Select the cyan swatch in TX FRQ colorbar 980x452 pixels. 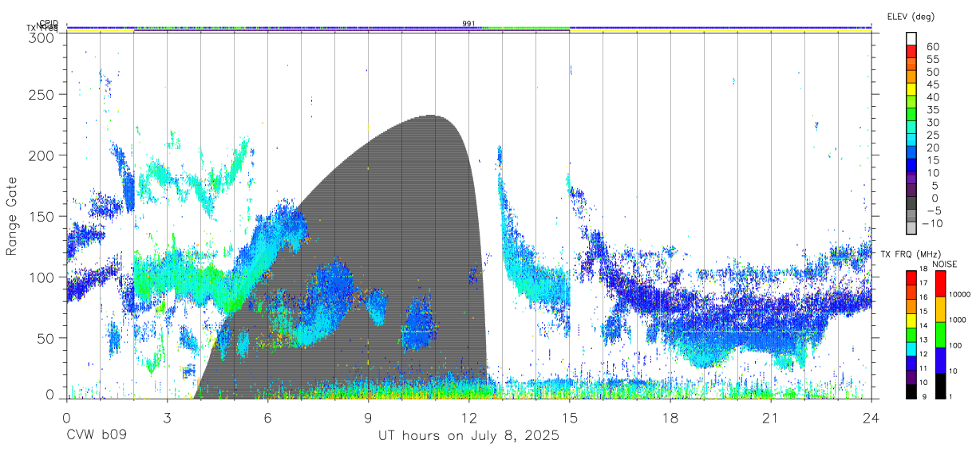(911, 348)
